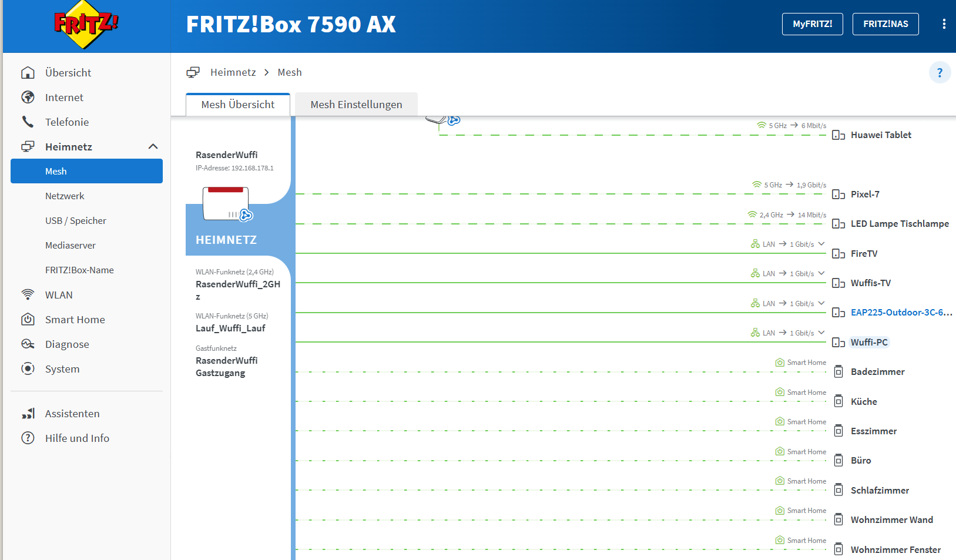Switch to Mesh Übersicht tab
The image size is (956, 560).
[238, 105]
